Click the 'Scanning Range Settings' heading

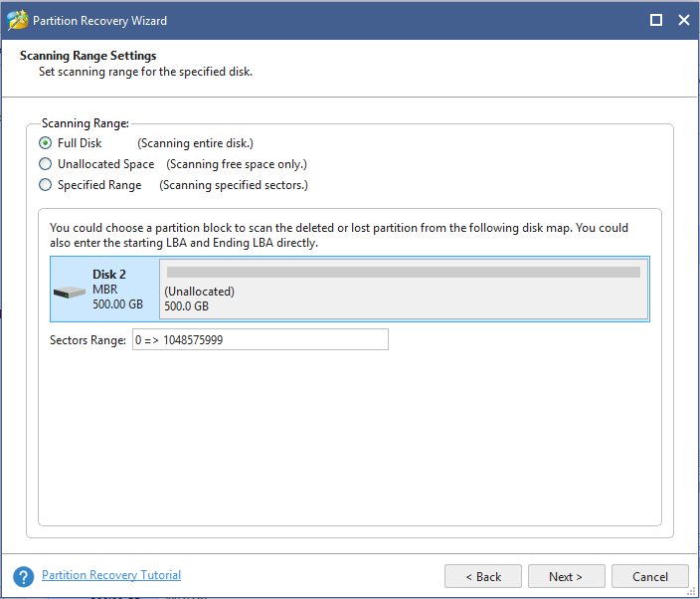tap(87, 56)
